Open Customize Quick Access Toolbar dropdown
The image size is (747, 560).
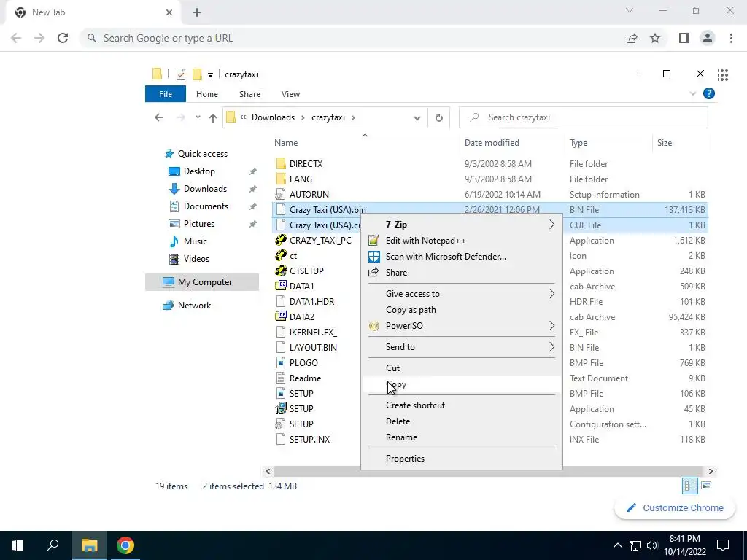click(210, 75)
